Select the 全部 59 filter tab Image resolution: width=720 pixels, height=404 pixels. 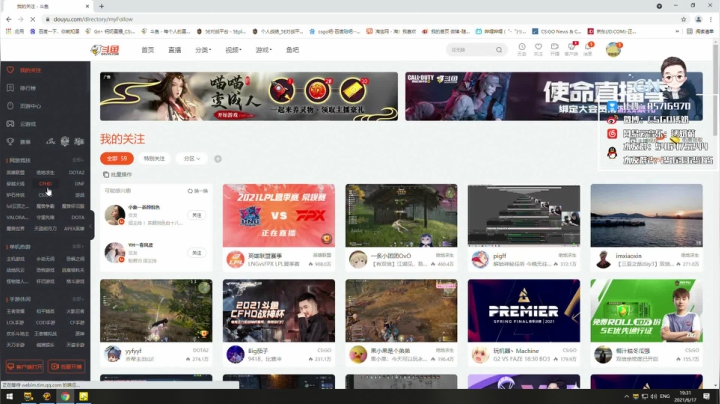coord(117,158)
